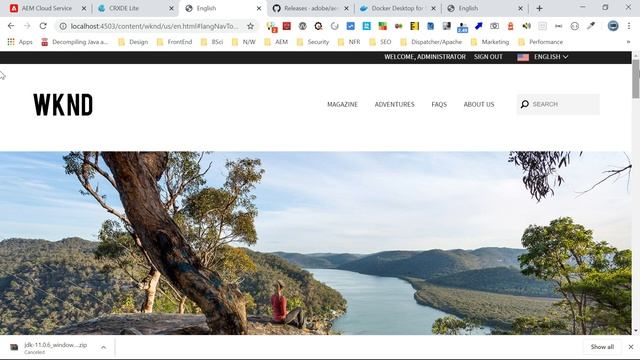Click the WKND logo
This screenshot has height=360, width=640.
click(x=63, y=105)
